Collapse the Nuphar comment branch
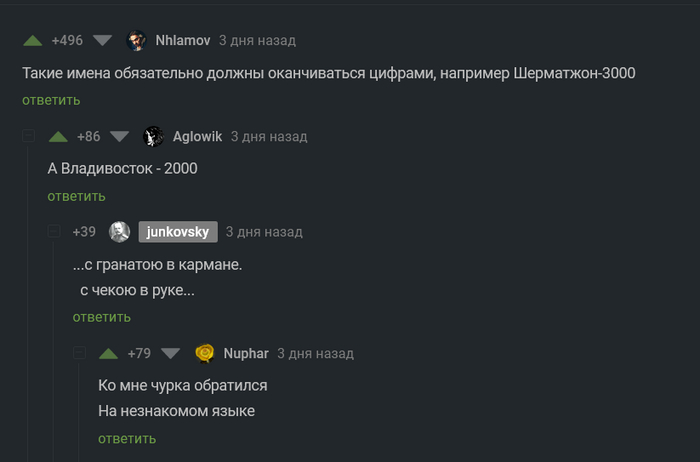 click(80, 353)
